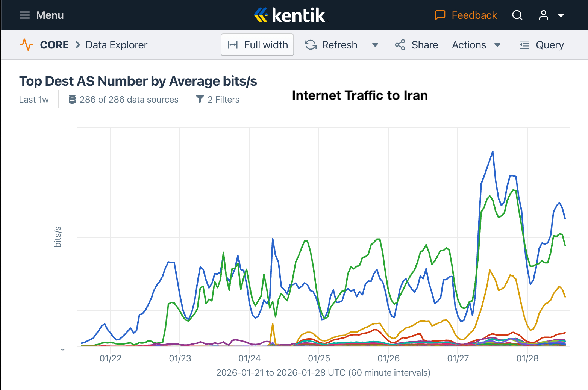Image resolution: width=588 pixels, height=390 pixels.
Task: Click the Share network icon
Action: (x=400, y=45)
